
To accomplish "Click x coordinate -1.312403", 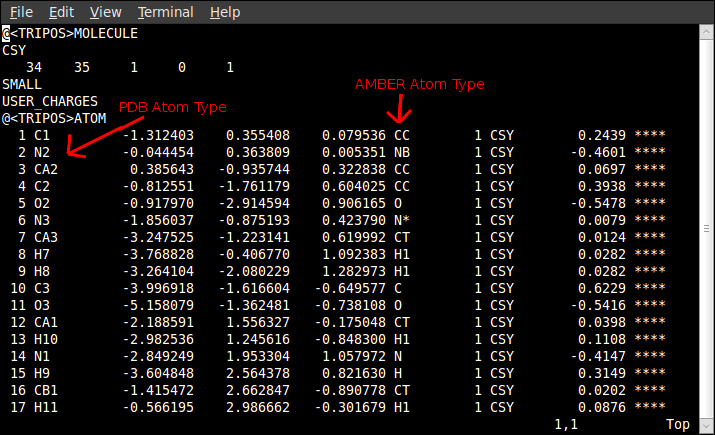I will click(x=158, y=135).
